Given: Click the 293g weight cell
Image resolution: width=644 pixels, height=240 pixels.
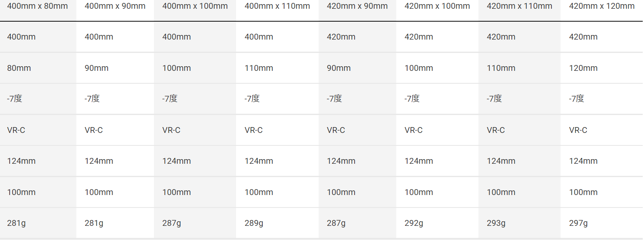Looking at the screenshot, I should 496,223.
